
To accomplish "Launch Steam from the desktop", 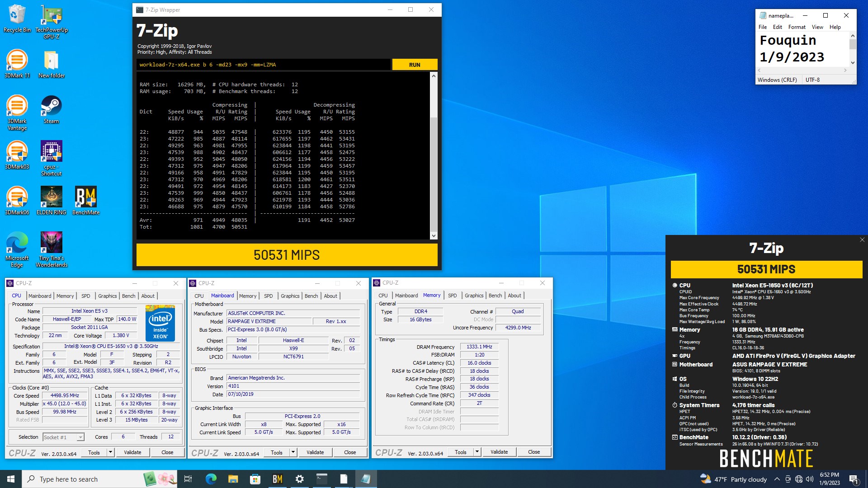I will (52, 109).
